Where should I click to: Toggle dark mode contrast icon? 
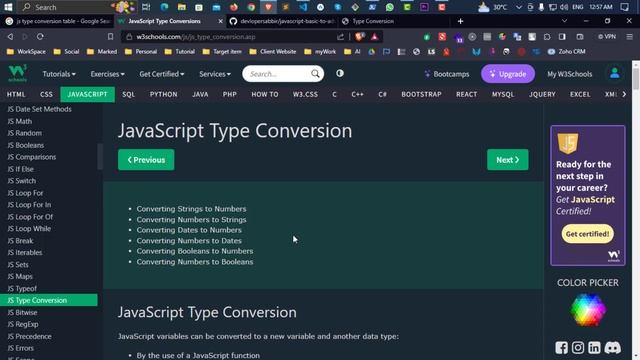coord(340,73)
